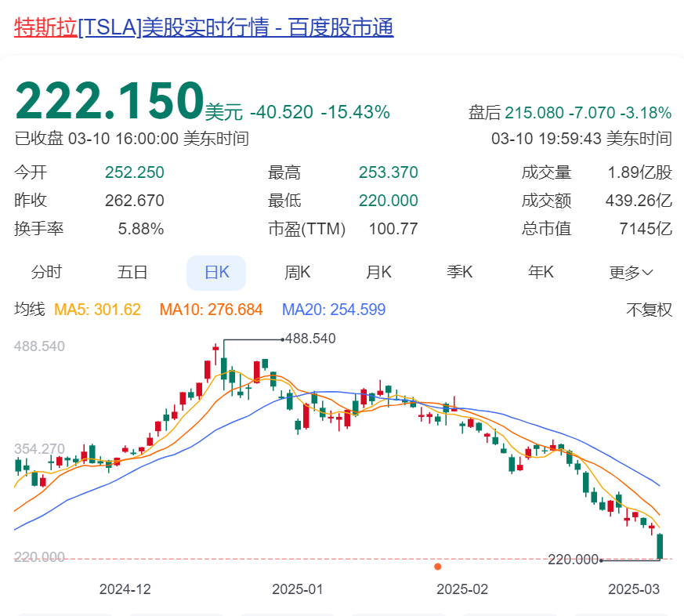The height and width of the screenshot is (616, 684).
Task: Switch to the 五日 chart tab
Action: pyautogui.click(x=132, y=273)
